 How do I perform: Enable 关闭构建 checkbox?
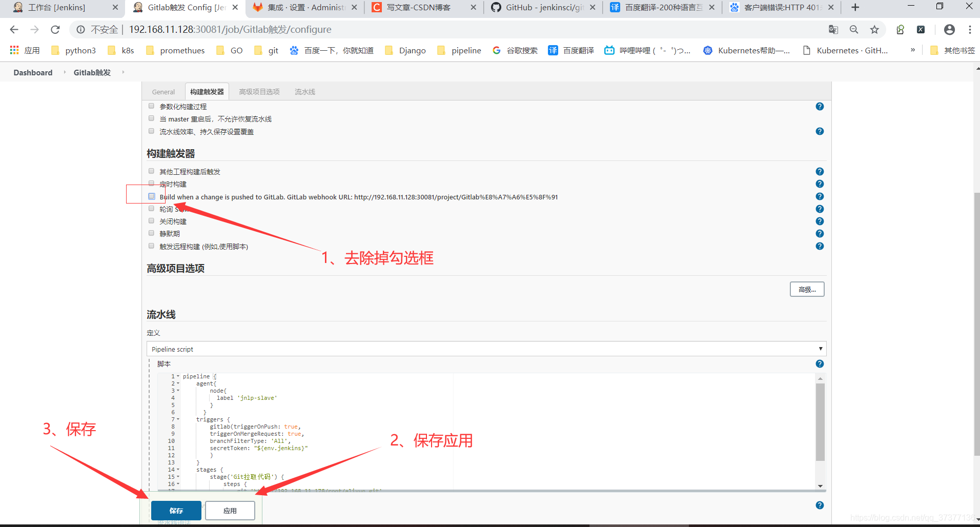pyautogui.click(x=151, y=221)
